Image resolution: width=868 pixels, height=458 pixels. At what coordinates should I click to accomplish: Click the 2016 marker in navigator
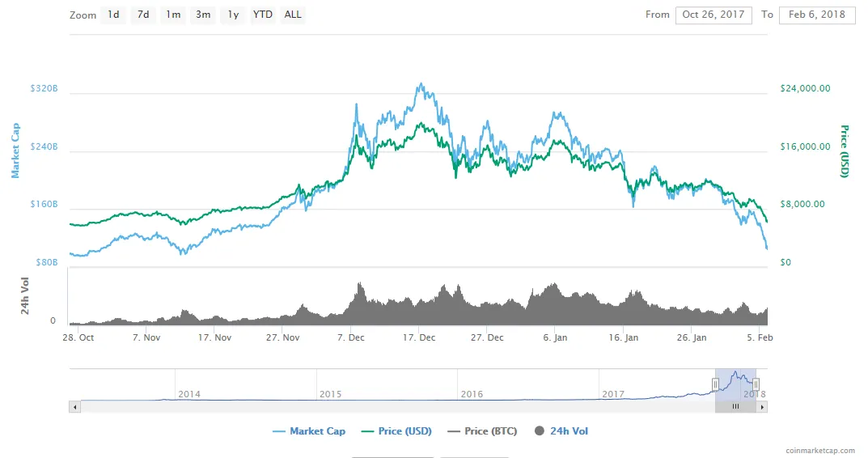coord(472,394)
